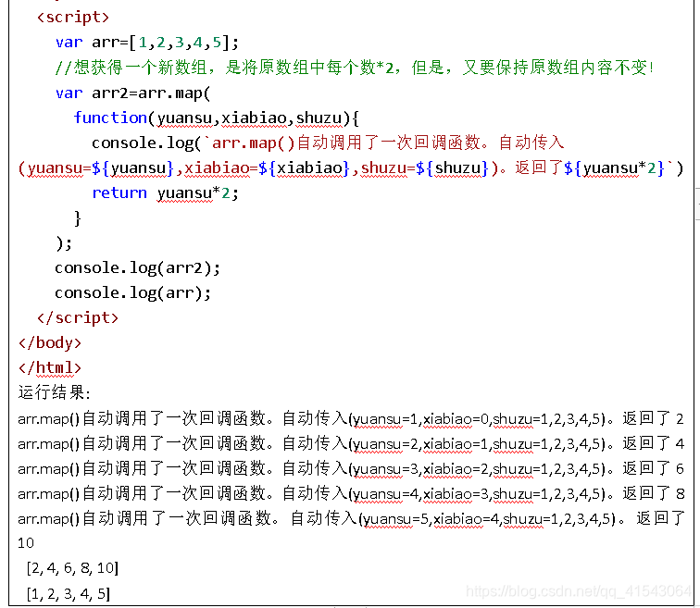The image size is (700, 608).
Task: Click the standalone '10' output line
Action: (26, 543)
